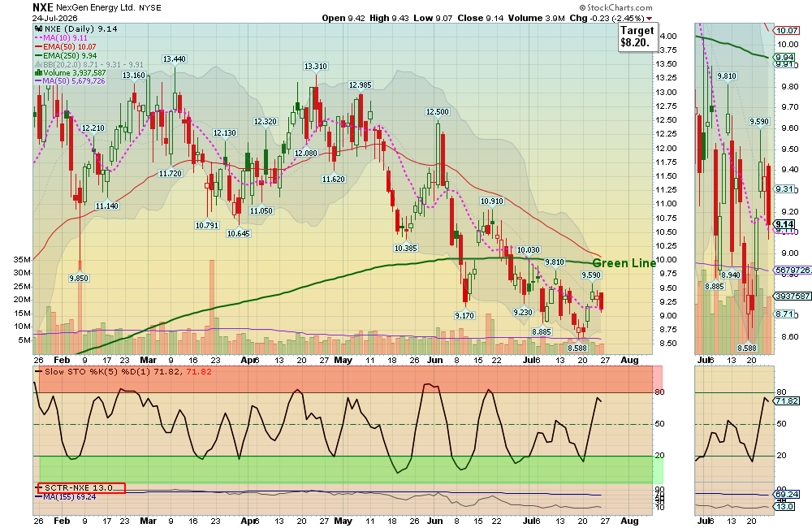Click the 24-Jul-2026 date label
812x528 pixels.
point(55,18)
